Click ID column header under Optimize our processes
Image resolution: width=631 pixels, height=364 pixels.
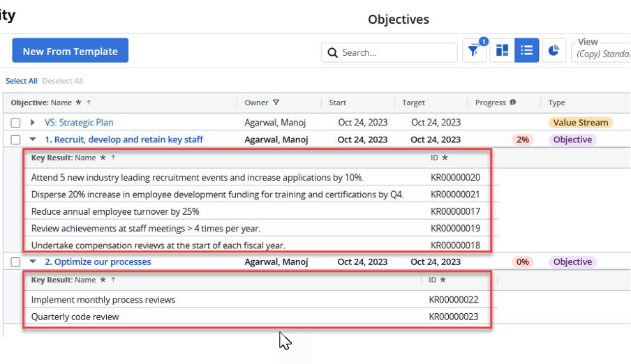click(432, 280)
